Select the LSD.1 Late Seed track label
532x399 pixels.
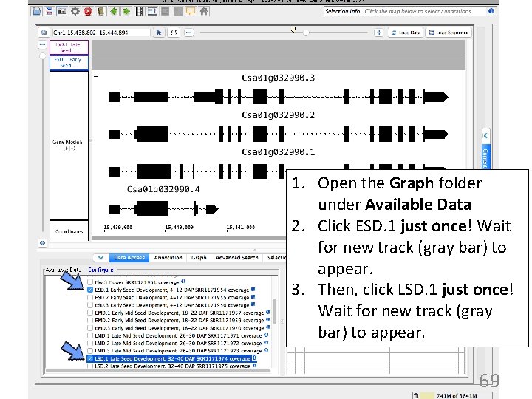point(69,47)
